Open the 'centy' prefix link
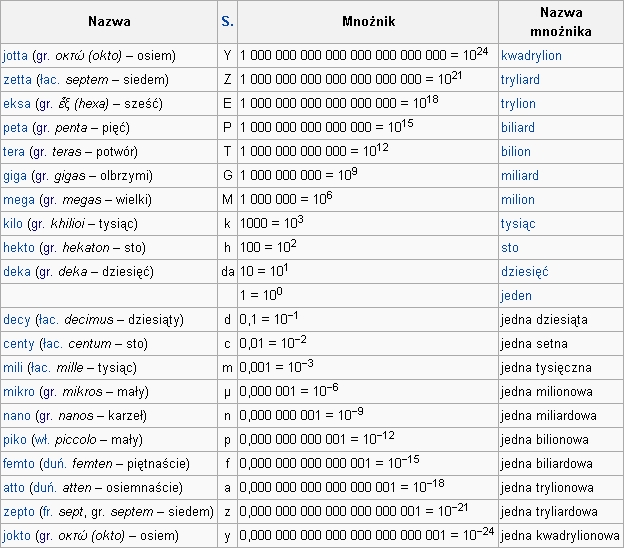This screenshot has height=549, width=624. [19, 344]
